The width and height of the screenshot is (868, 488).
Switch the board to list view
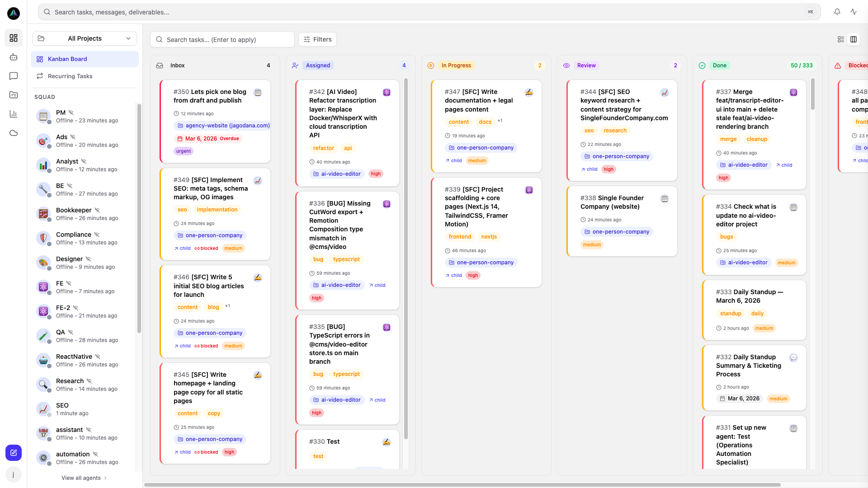(841, 39)
